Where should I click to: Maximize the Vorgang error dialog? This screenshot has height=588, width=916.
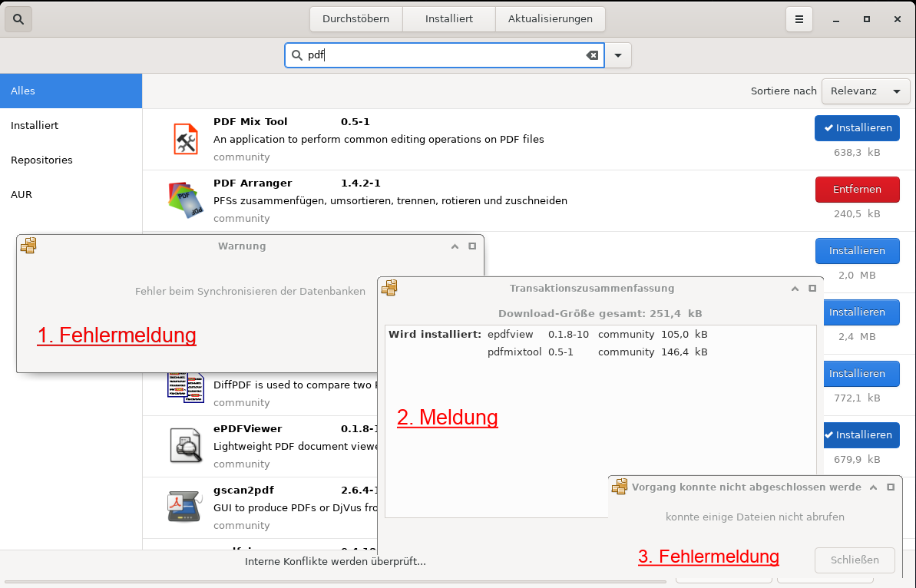pos(891,487)
